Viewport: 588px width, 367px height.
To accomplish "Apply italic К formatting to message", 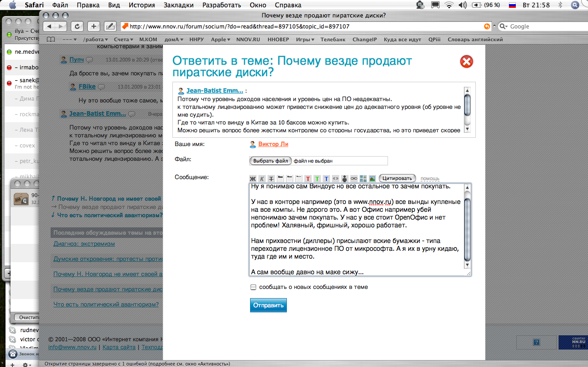I will (262, 179).
